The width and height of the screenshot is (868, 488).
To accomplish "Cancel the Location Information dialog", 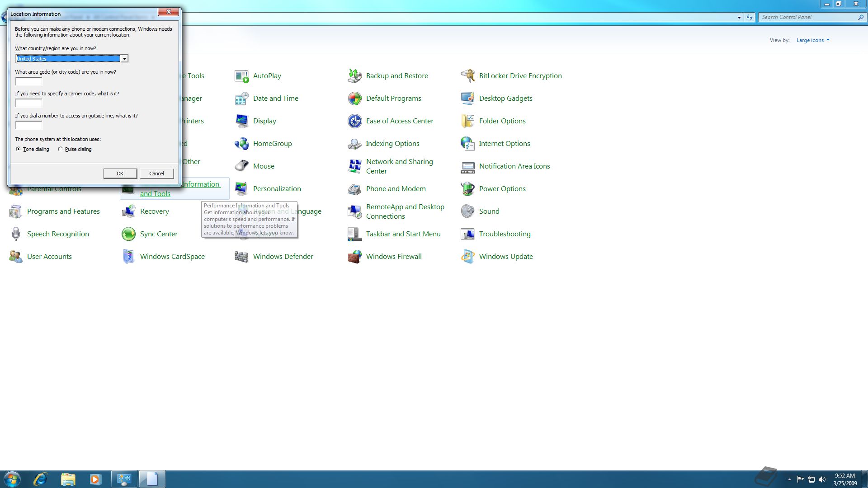I will [x=157, y=174].
